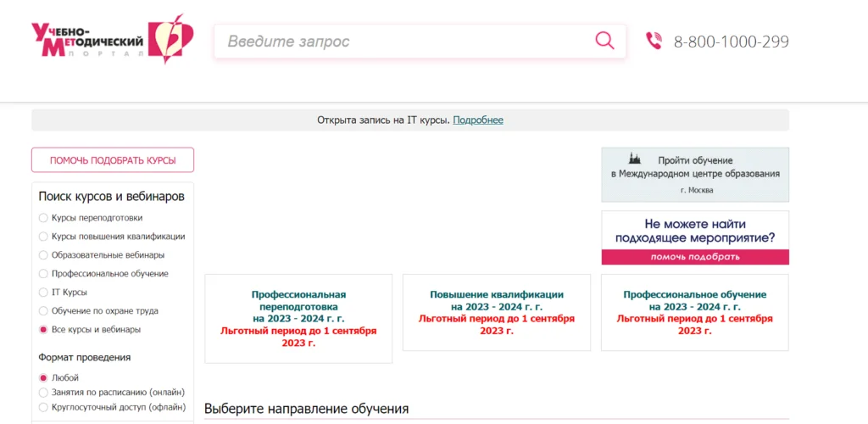Screen dimensions: 868x424
Task: Open the Профессиональное обучение 2023-2024 card
Action: point(695,312)
